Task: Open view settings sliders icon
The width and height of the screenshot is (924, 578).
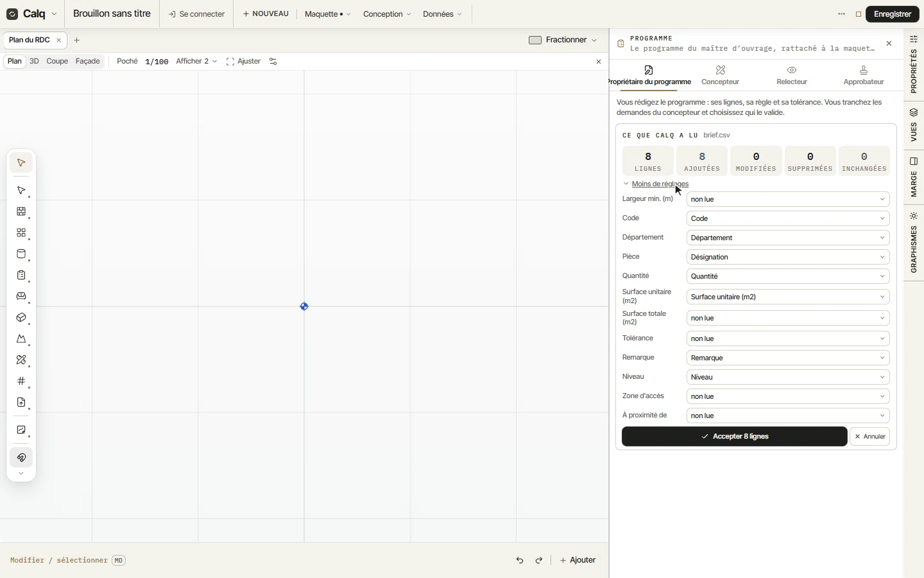Action: (273, 62)
